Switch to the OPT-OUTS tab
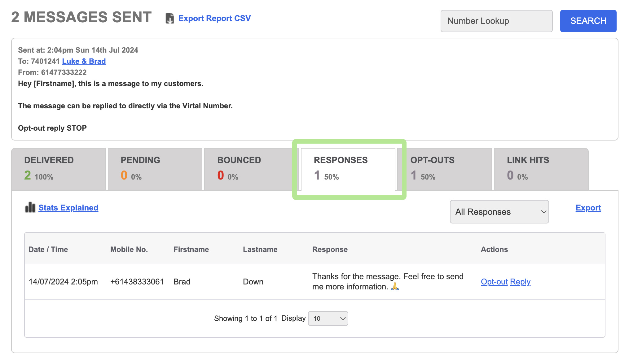Screen dimensions: 629x364 [x=445, y=169]
